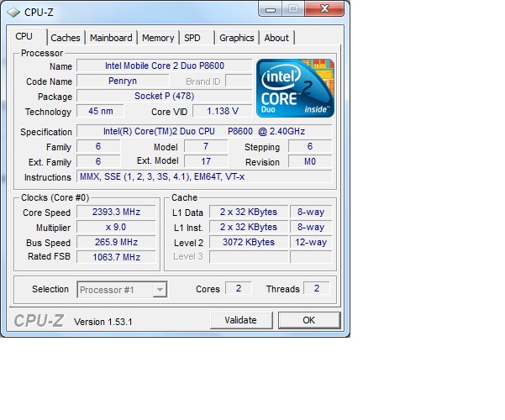Click the Revision value M0

pos(310,161)
